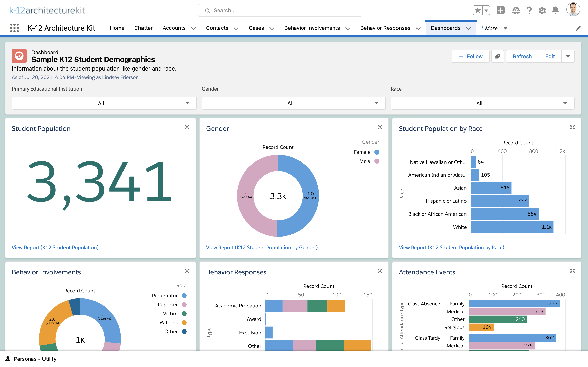The width and height of the screenshot is (588, 367).
Task: Open the Trailhead guidance icon
Action: [x=516, y=10]
